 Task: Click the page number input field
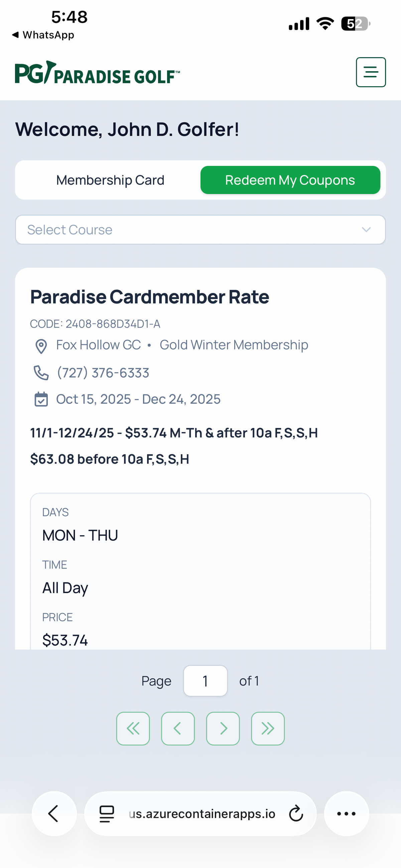tap(205, 681)
